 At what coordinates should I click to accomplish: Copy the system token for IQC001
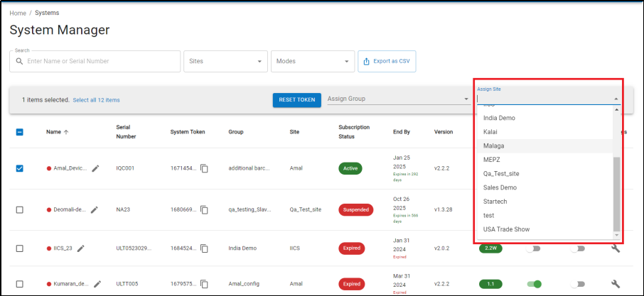pyautogui.click(x=204, y=168)
